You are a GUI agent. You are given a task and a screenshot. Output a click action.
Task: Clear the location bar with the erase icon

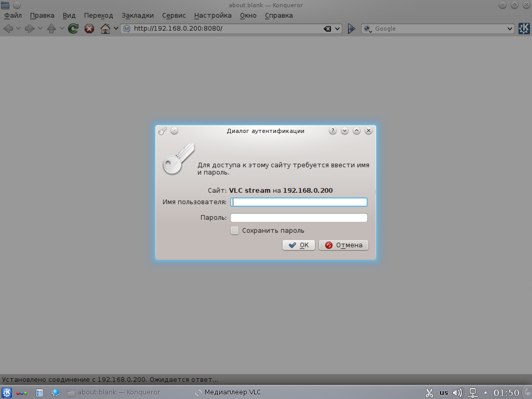pyautogui.click(x=327, y=29)
